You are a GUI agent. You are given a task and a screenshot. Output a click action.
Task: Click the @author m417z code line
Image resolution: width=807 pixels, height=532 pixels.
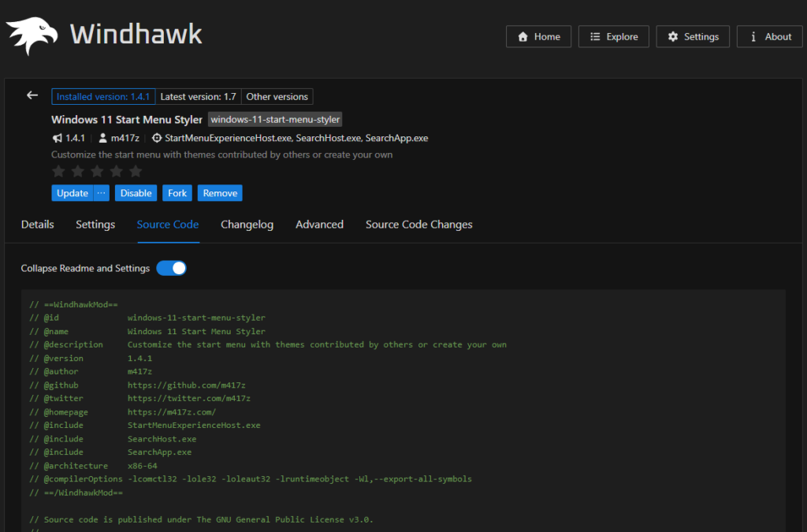(91, 371)
